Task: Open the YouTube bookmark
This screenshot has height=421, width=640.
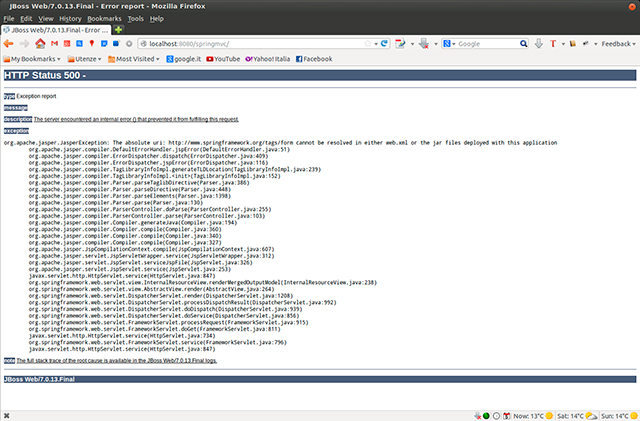Action: click(x=223, y=59)
